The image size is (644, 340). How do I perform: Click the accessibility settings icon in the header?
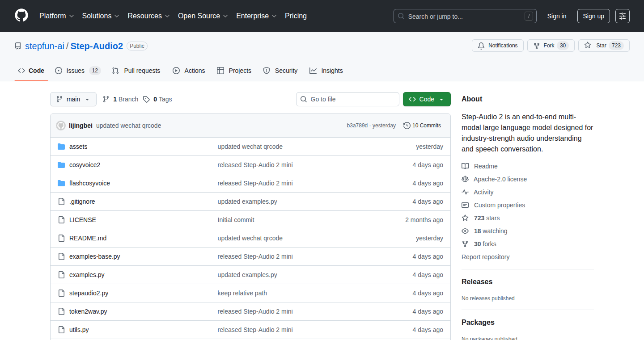pyautogui.click(x=622, y=16)
